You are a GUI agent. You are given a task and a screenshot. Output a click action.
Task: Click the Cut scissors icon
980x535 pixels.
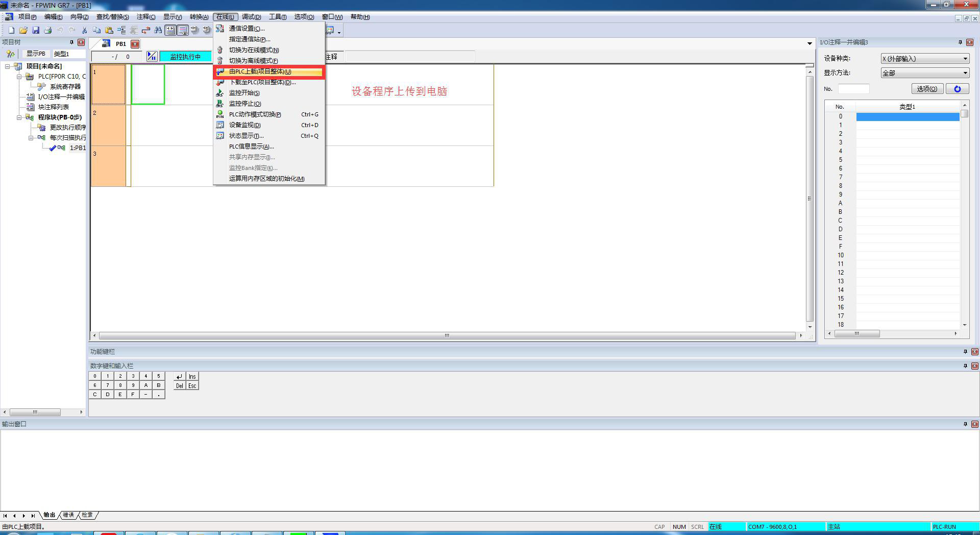[x=84, y=31]
